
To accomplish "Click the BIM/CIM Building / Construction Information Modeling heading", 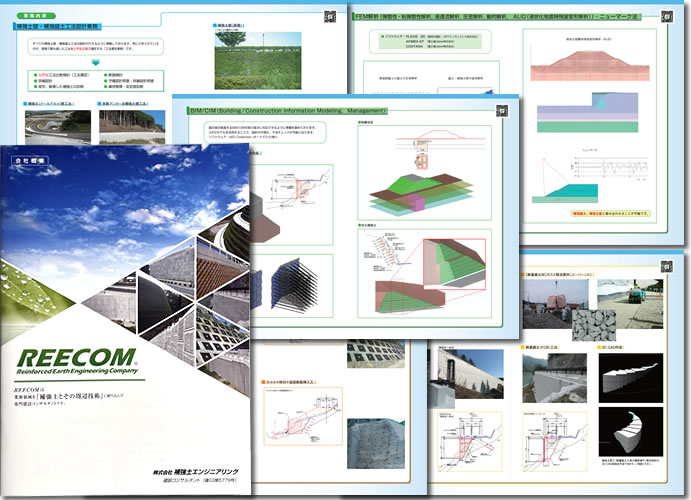I will (288, 111).
